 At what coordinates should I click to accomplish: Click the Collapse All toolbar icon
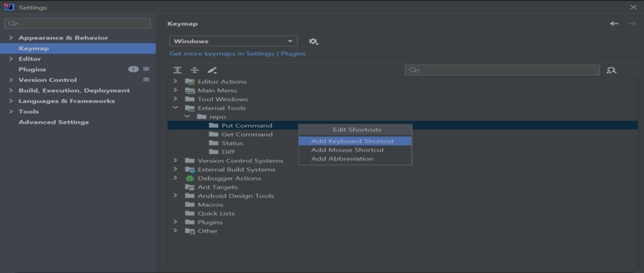click(x=195, y=71)
